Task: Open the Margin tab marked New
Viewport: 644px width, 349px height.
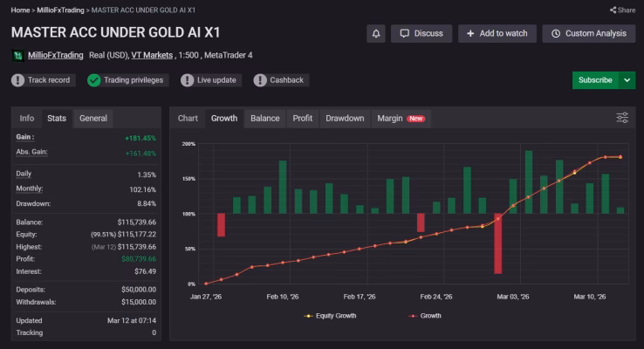Action: (x=401, y=119)
